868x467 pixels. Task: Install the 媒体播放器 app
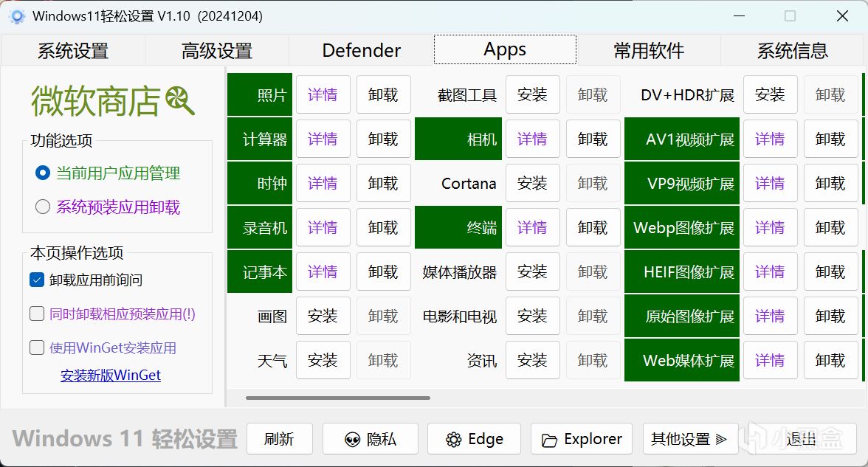[533, 271]
